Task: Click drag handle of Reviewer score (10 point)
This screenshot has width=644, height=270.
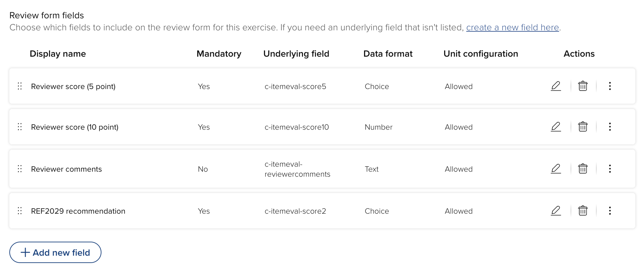Action: (20, 127)
